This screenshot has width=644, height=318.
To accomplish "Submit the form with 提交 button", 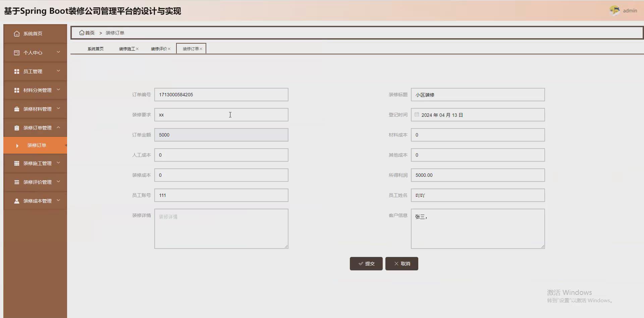I will pos(366,264).
